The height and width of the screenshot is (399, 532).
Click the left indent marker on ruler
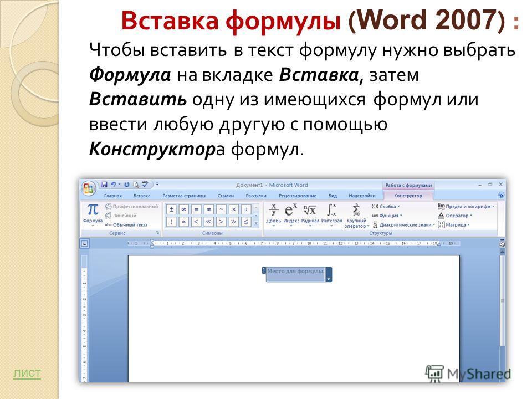[152, 243]
